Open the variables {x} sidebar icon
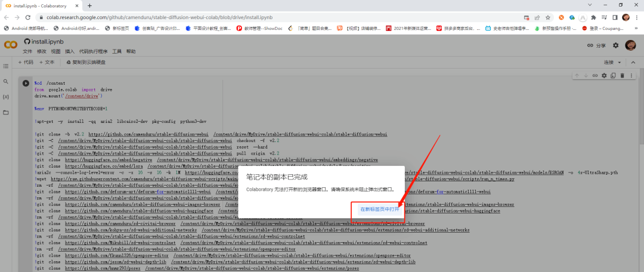This screenshot has width=644, height=272. pyautogui.click(x=6, y=97)
